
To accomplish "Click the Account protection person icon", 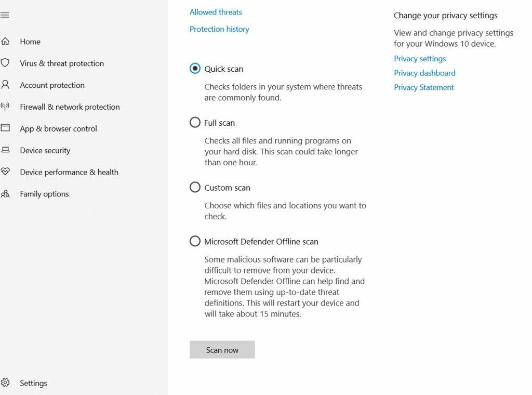I will (5, 85).
